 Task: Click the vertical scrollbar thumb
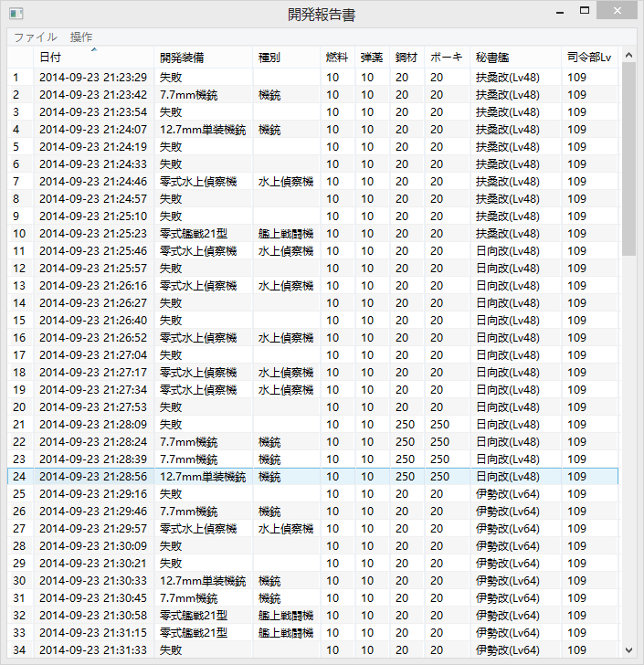pos(628,159)
